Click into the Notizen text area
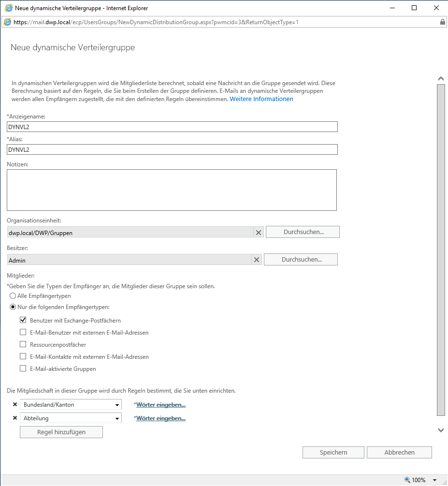 click(172, 190)
